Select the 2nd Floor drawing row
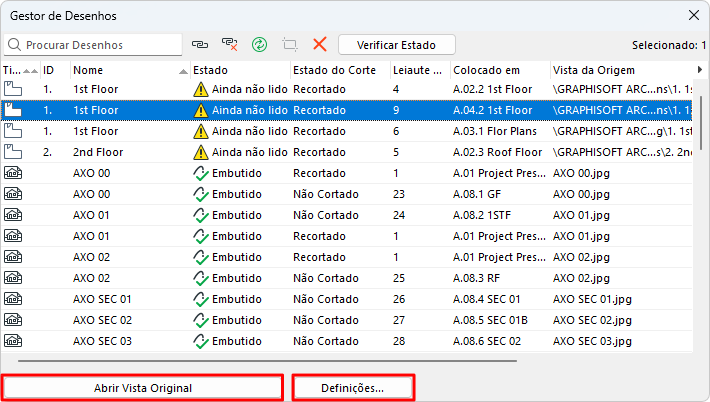The image size is (710, 402). (347, 152)
